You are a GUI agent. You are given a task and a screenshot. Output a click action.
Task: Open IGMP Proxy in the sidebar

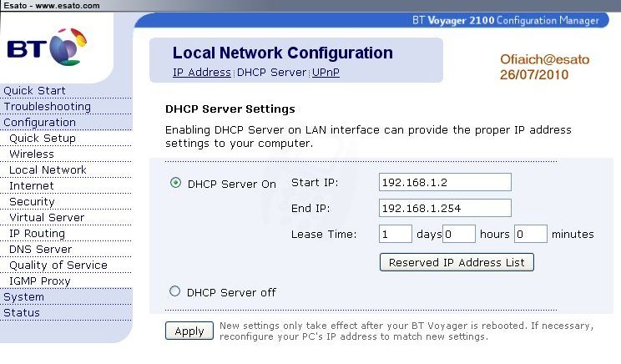click(39, 281)
